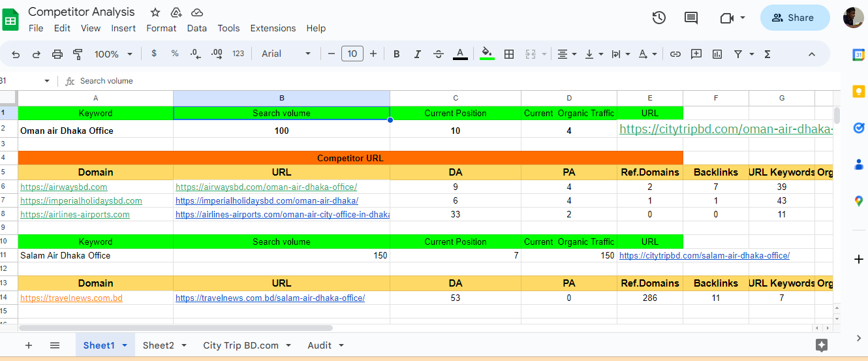Open the borders tool
Screen dimensions: 868x361
[x=509, y=54]
